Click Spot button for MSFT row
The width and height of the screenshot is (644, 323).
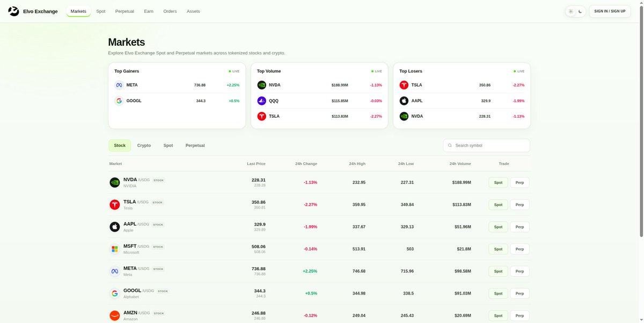click(498, 249)
